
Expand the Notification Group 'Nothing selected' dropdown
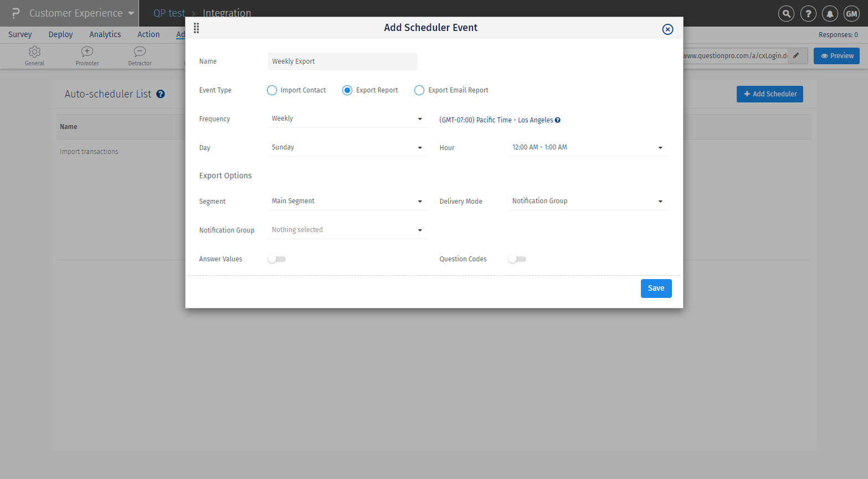[x=347, y=230]
